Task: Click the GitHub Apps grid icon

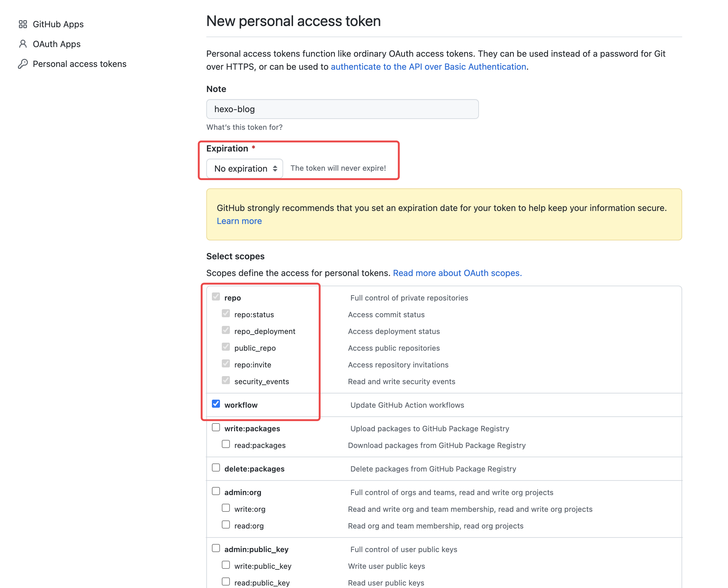Action: pyautogui.click(x=23, y=24)
